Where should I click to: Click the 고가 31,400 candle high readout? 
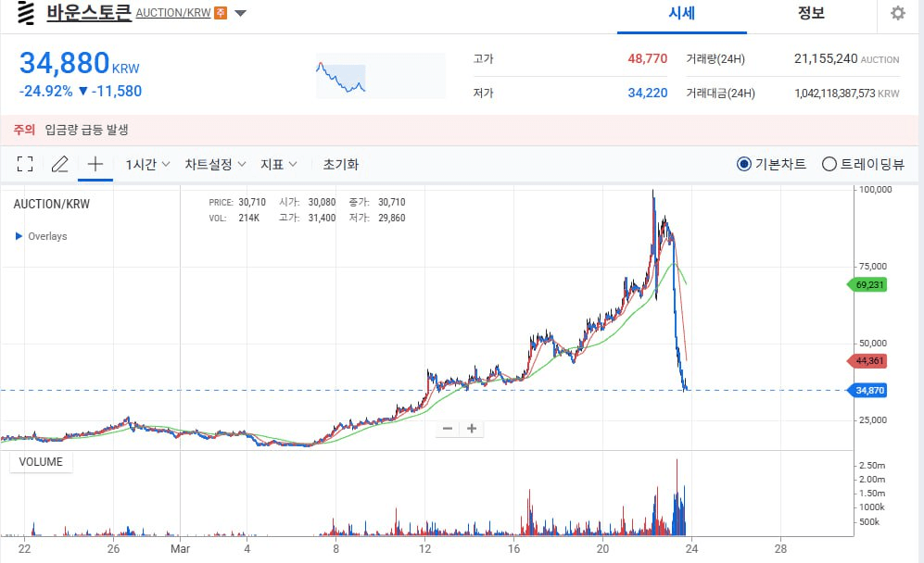pyautogui.click(x=307, y=218)
